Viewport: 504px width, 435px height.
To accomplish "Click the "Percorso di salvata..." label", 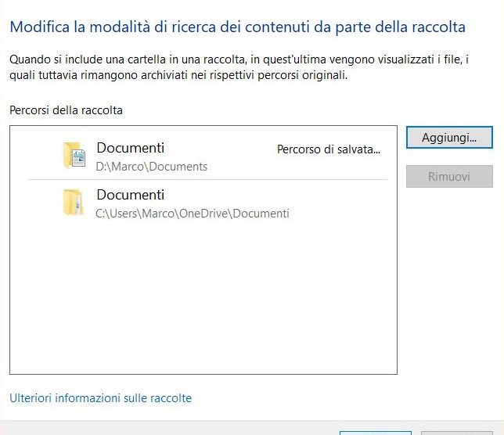I will click(328, 149).
